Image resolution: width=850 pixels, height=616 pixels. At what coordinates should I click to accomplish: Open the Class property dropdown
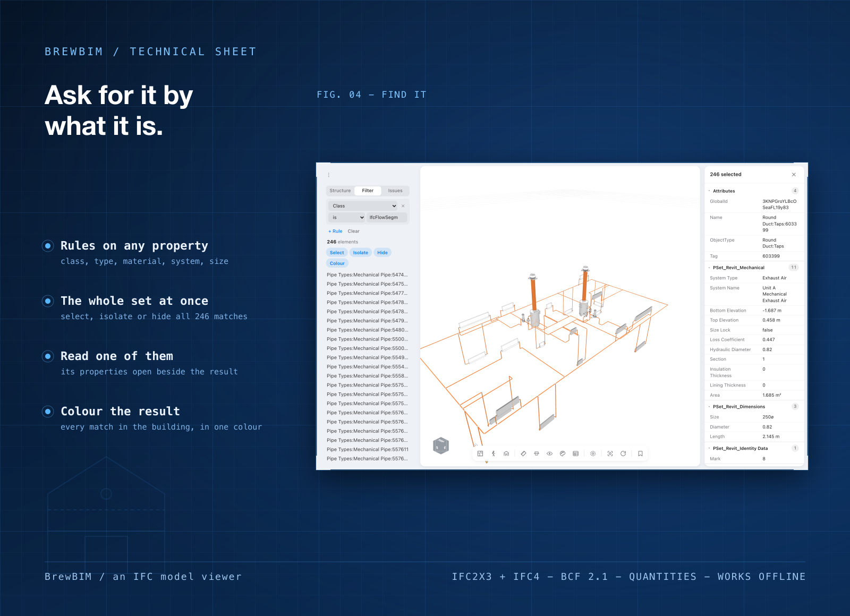(363, 206)
